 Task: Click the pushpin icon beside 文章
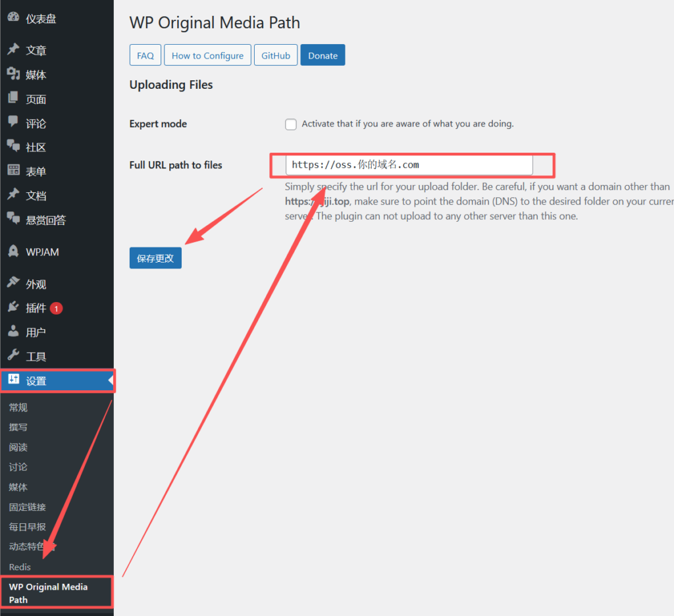[13, 50]
